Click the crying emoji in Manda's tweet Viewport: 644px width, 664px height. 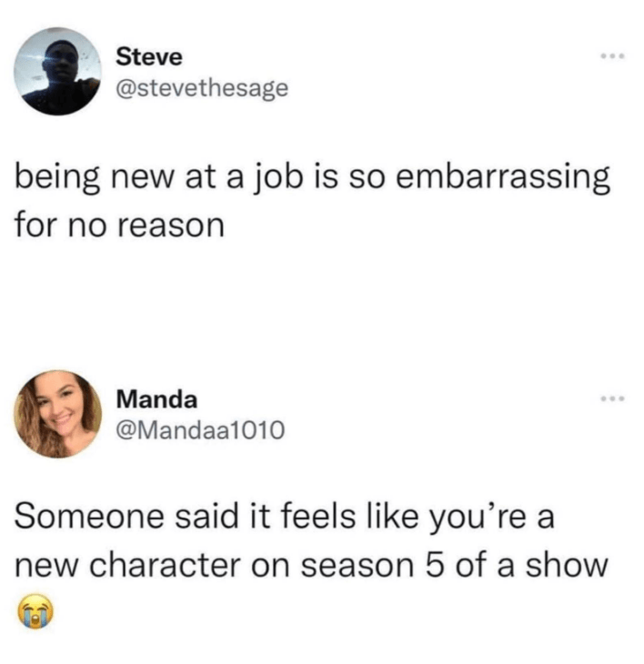[x=35, y=611]
